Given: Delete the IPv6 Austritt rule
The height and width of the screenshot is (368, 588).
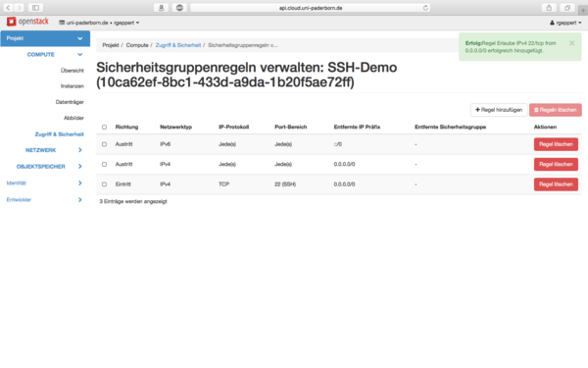Looking at the screenshot, I should 556,144.
